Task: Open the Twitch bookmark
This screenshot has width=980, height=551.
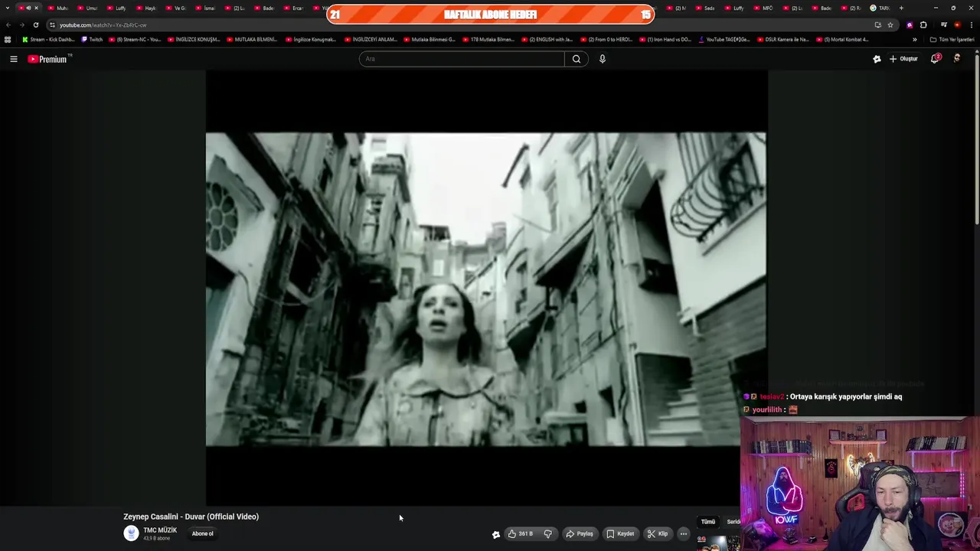Action: [x=92, y=40]
